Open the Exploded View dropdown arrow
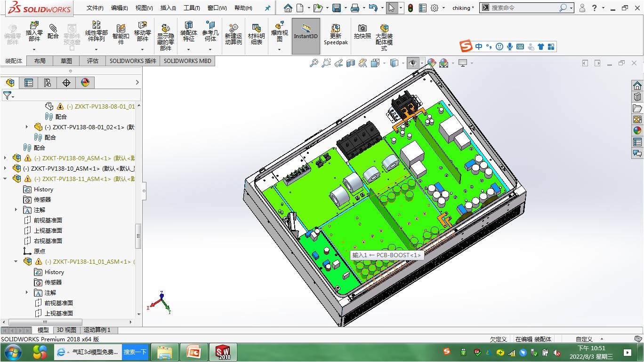This screenshot has width=644, height=362. pyautogui.click(x=279, y=49)
